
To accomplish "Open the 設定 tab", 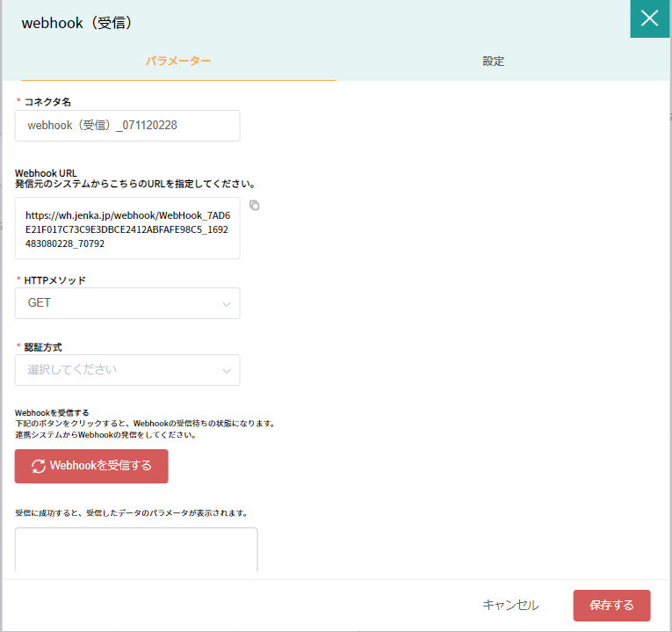I will [493, 62].
